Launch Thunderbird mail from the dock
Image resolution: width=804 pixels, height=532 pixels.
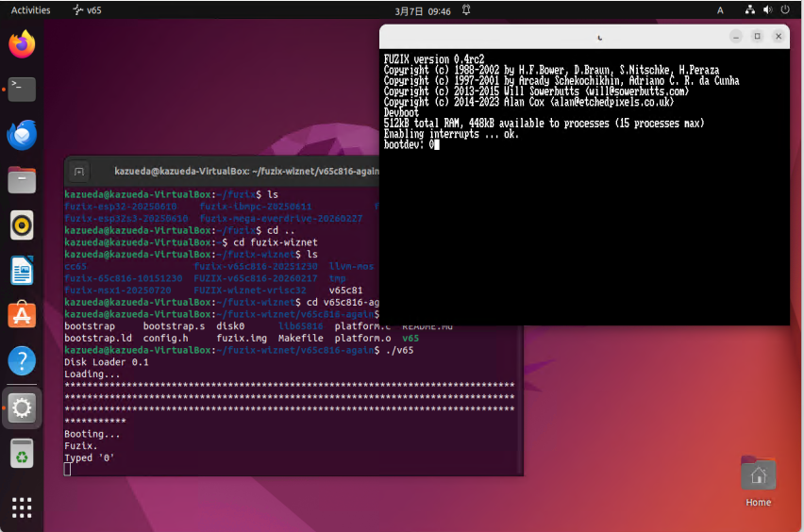click(22, 135)
